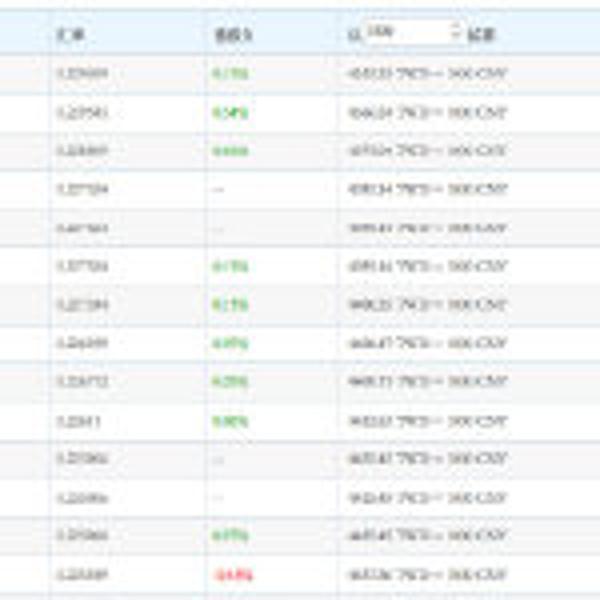The height and width of the screenshot is (600, 600).
Task: Click the conversion column header label
Action: [481, 34]
